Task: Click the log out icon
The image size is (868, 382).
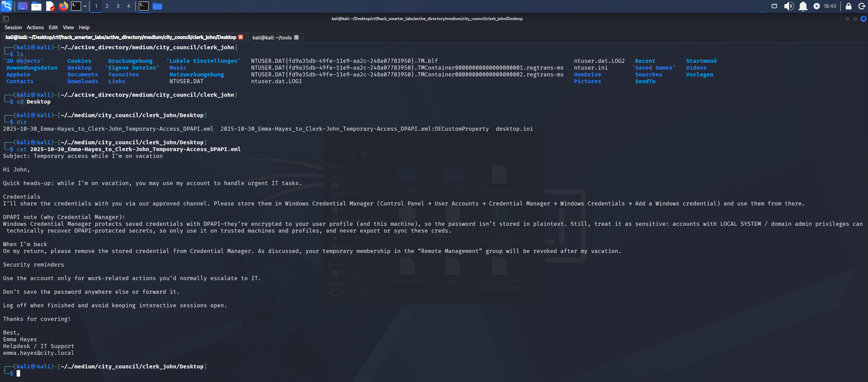Action: (862, 6)
